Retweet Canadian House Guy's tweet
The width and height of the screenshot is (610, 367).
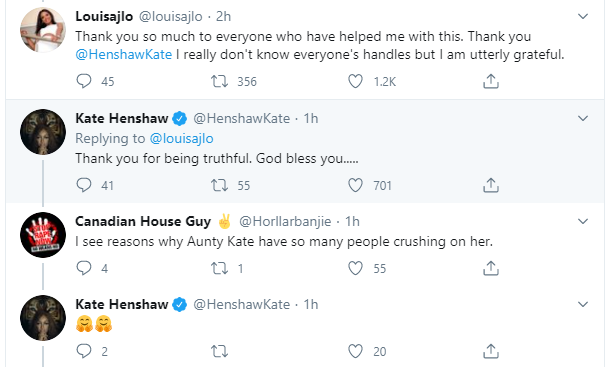pos(219,268)
